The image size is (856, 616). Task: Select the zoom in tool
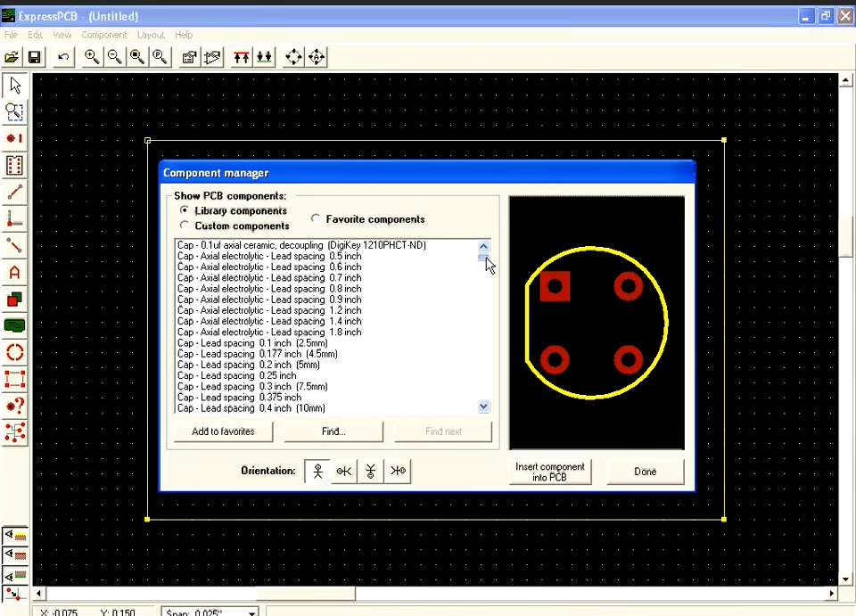(x=92, y=56)
